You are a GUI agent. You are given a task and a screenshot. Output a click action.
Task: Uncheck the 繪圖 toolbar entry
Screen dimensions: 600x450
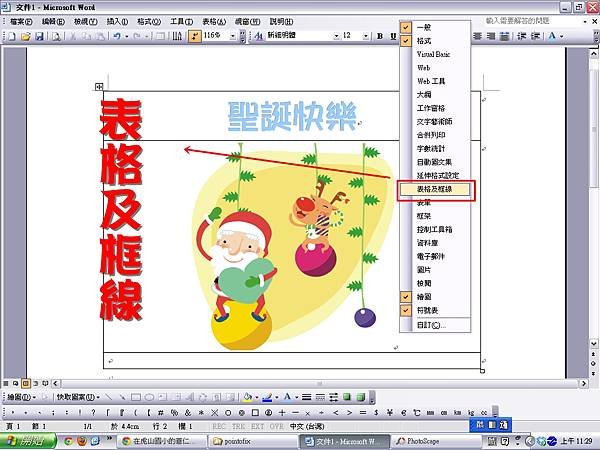pyautogui.click(x=435, y=297)
